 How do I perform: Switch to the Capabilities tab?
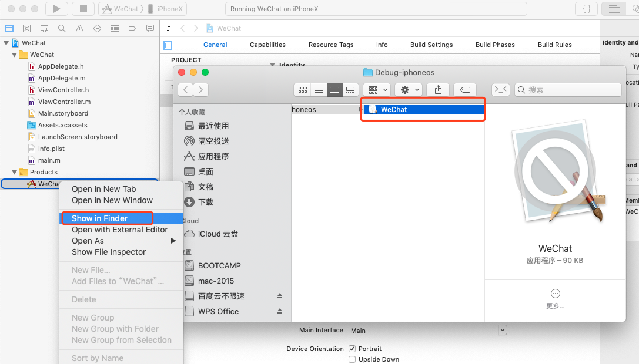click(x=267, y=45)
